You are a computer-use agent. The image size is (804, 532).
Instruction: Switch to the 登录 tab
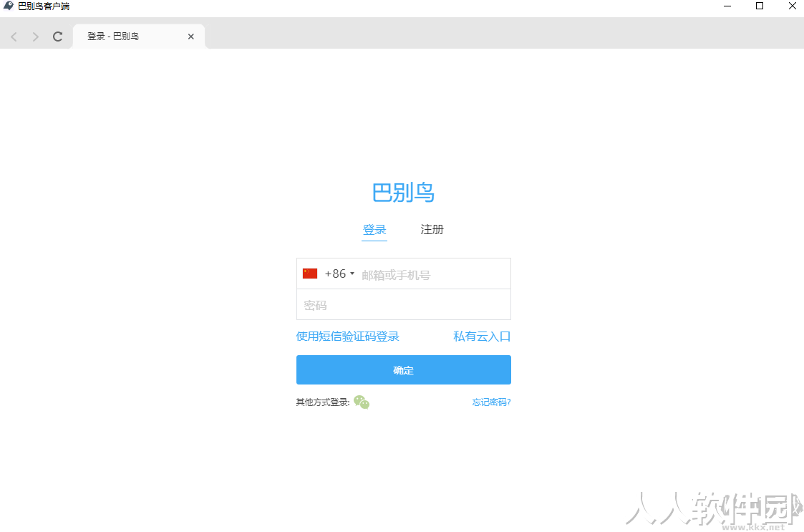(374, 230)
